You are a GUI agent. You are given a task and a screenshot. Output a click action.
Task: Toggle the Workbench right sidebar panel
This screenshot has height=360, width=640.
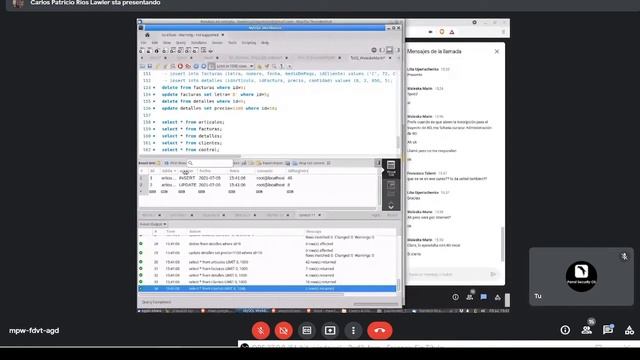pos(398,50)
